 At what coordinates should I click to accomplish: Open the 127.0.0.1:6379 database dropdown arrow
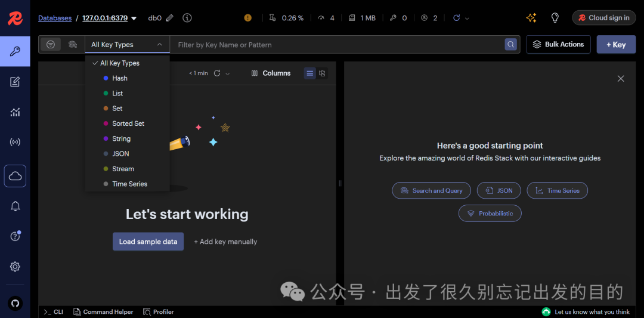134,18
